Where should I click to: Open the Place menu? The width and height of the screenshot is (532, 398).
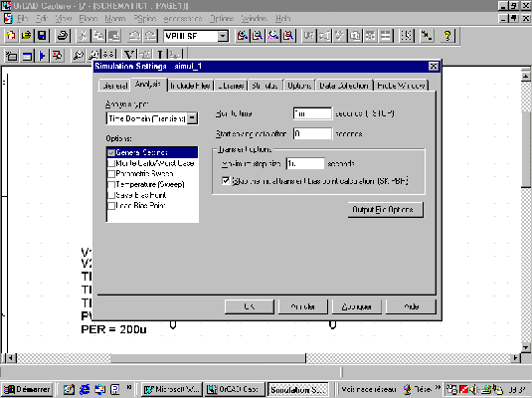(88, 18)
